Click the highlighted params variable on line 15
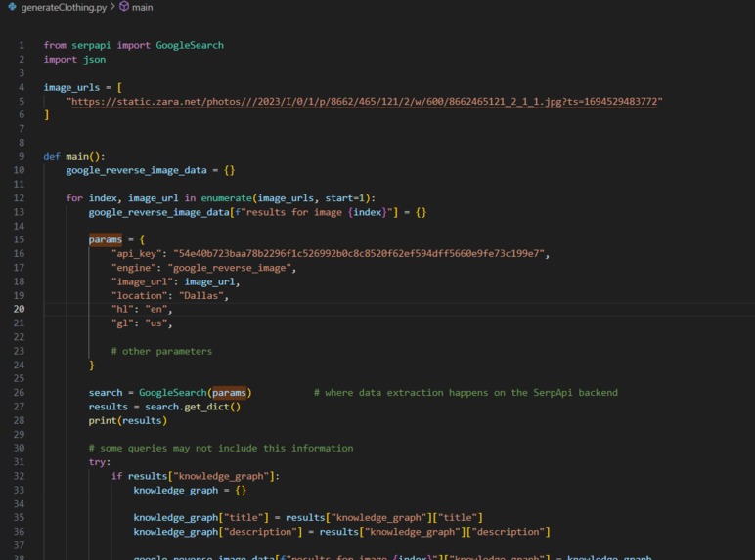This screenshot has height=560, width=755. pos(106,239)
